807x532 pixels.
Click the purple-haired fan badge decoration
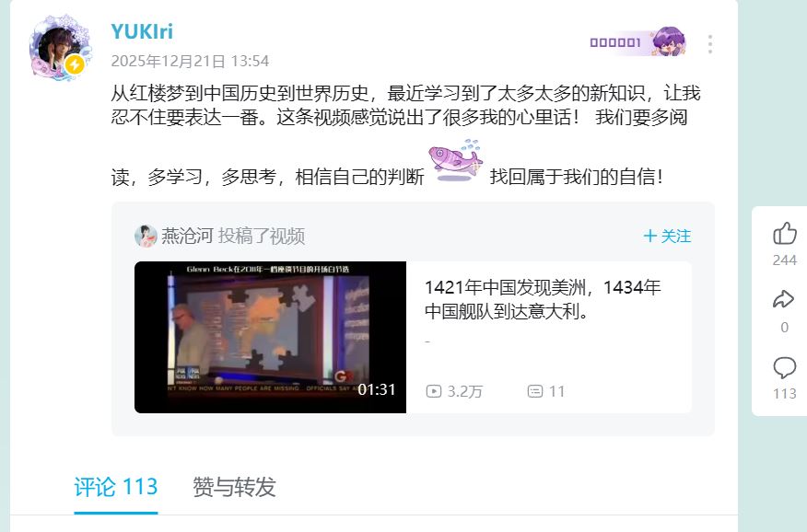(669, 41)
